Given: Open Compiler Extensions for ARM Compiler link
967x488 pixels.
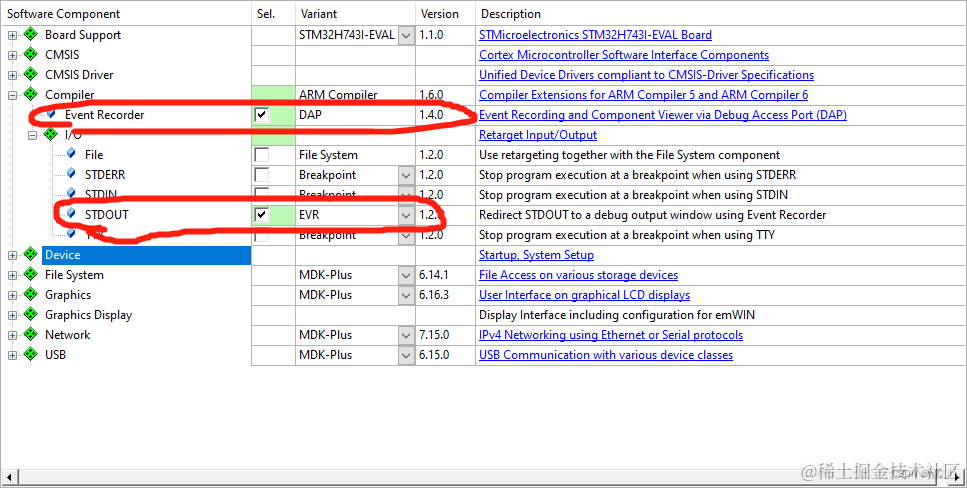Looking at the screenshot, I should click(x=643, y=95).
